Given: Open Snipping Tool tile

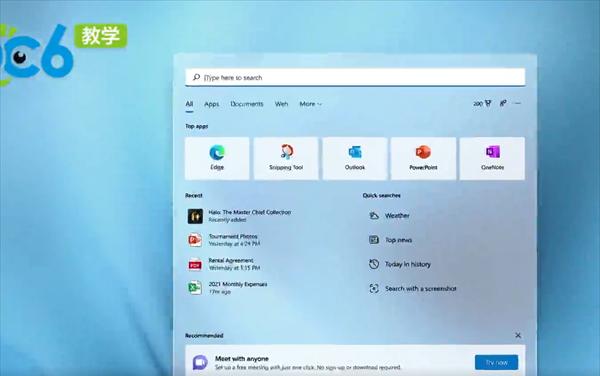Looking at the screenshot, I should (x=286, y=158).
